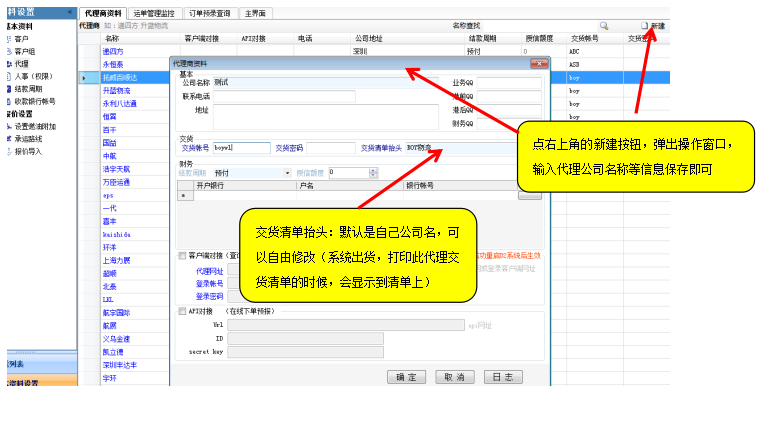Click the 确定 button
Screen dimensions: 757x421
[406, 377]
